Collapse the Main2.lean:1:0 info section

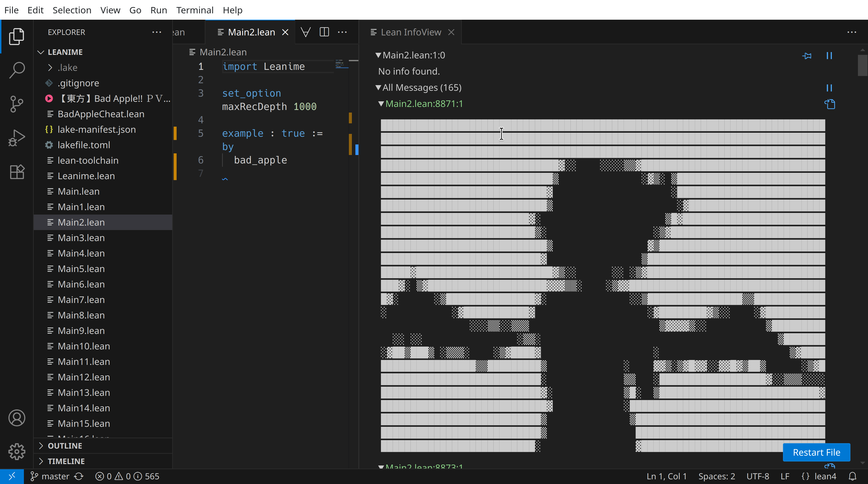378,55
